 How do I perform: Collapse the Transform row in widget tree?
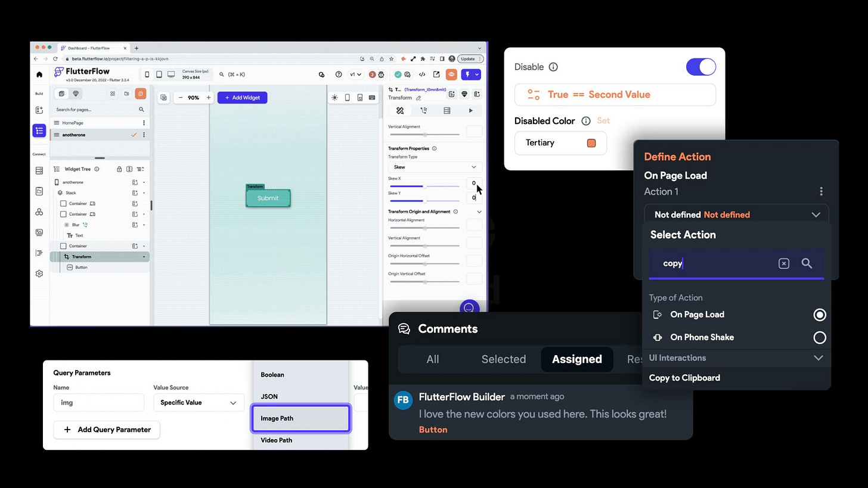[x=144, y=257]
